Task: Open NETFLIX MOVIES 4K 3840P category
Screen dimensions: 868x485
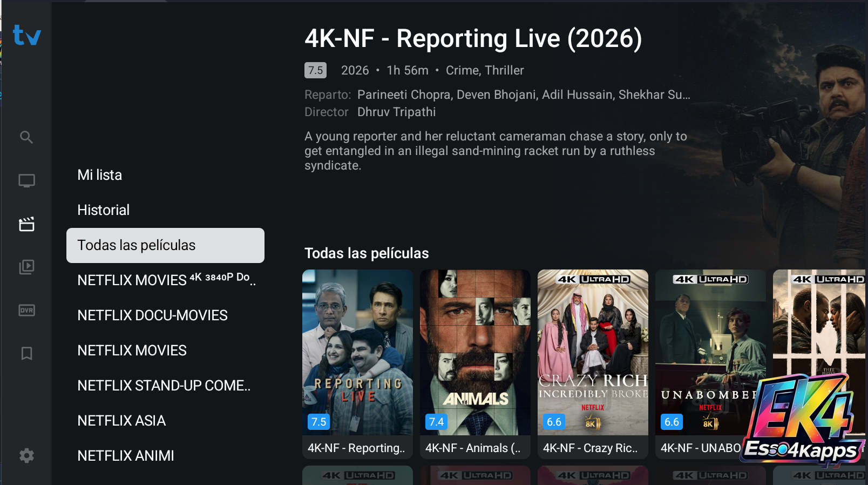Action: coord(165,280)
